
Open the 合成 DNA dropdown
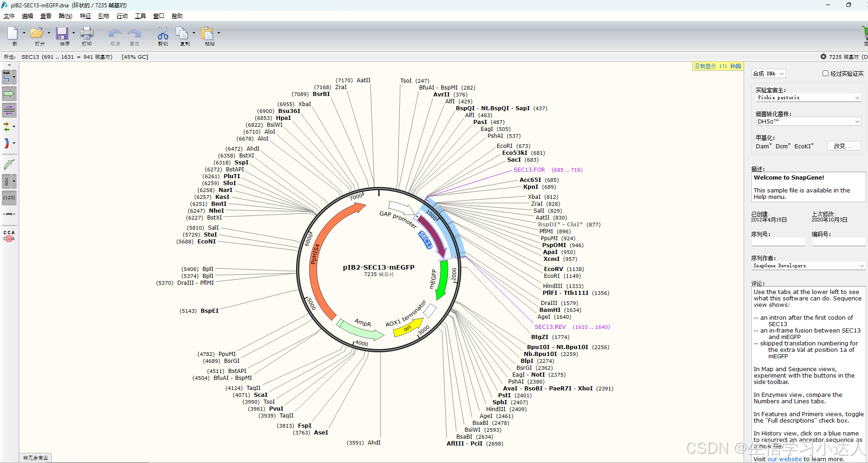[768, 73]
